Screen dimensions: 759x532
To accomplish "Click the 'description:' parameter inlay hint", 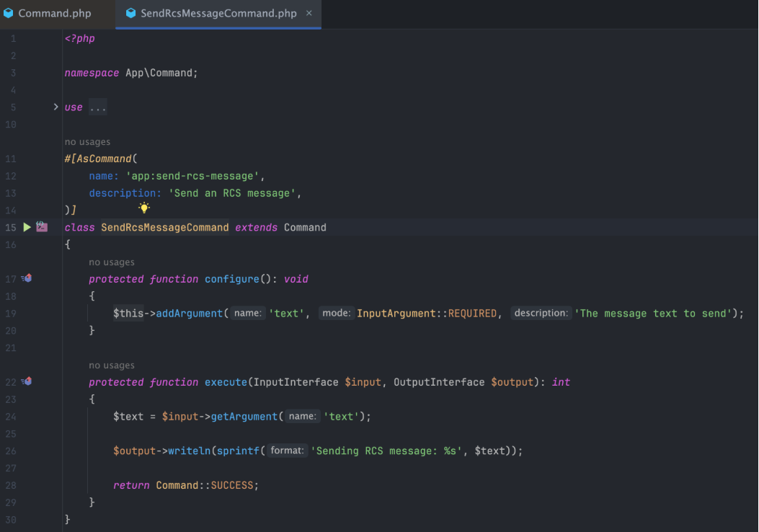I will click(541, 313).
